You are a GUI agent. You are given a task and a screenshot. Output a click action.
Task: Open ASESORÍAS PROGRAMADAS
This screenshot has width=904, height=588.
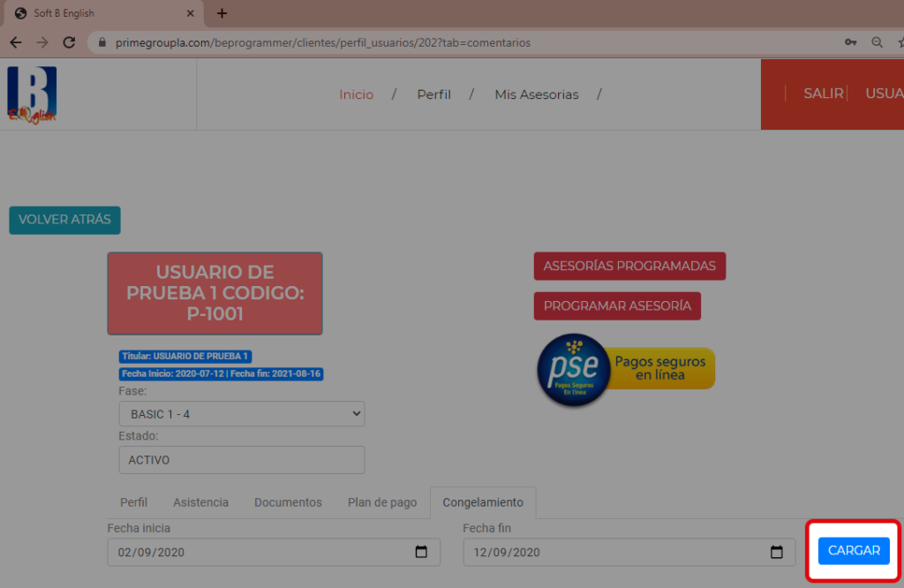[629, 266]
